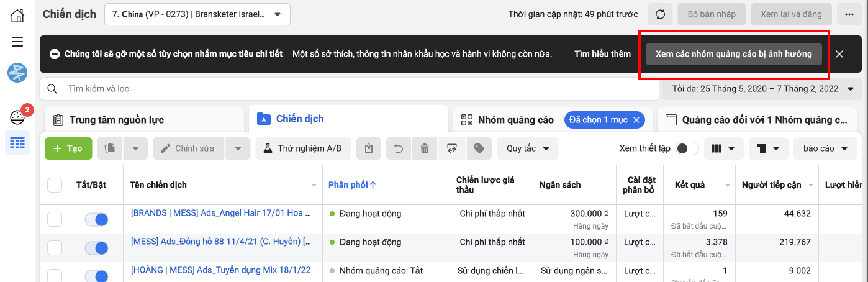868x282 pixels.
Task: Click the Chiến dịch folder tab icon
Action: click(264, 119)
